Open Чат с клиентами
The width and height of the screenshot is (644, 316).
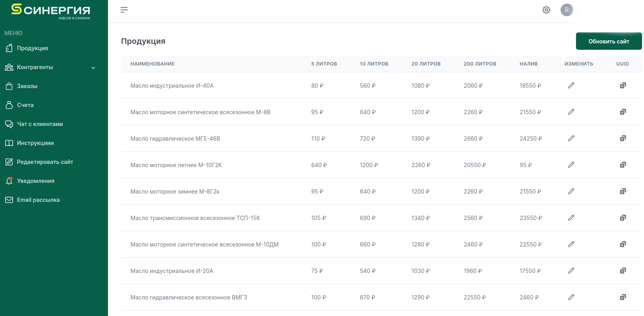pyautogui.click(x=40, y=124)
